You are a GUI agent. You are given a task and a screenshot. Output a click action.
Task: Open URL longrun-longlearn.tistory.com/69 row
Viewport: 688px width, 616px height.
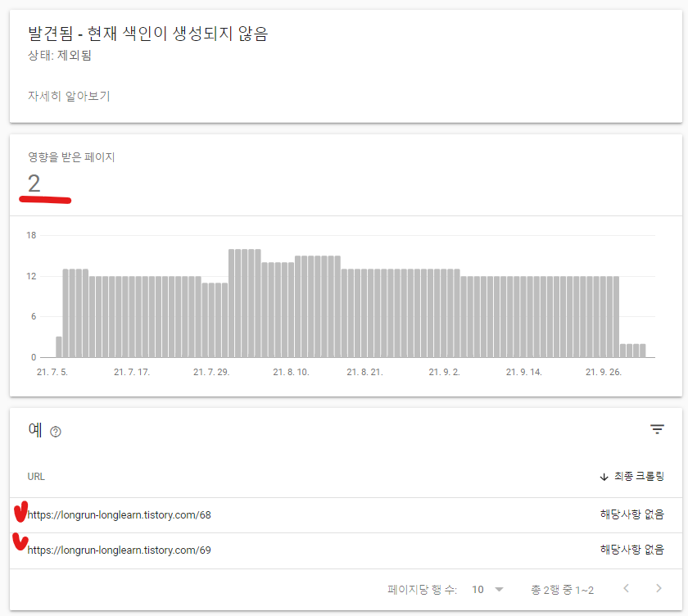[x=346, y=550]
